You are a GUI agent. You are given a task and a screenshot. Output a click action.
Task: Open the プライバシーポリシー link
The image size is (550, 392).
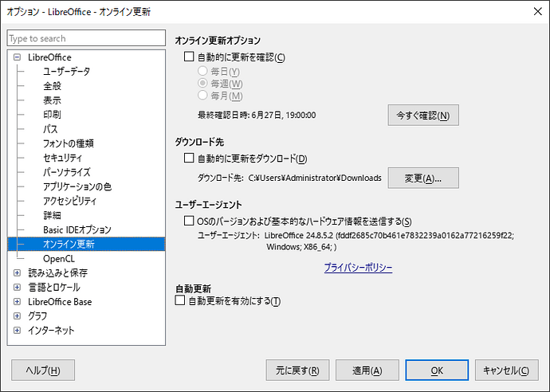tap(358, 268)
